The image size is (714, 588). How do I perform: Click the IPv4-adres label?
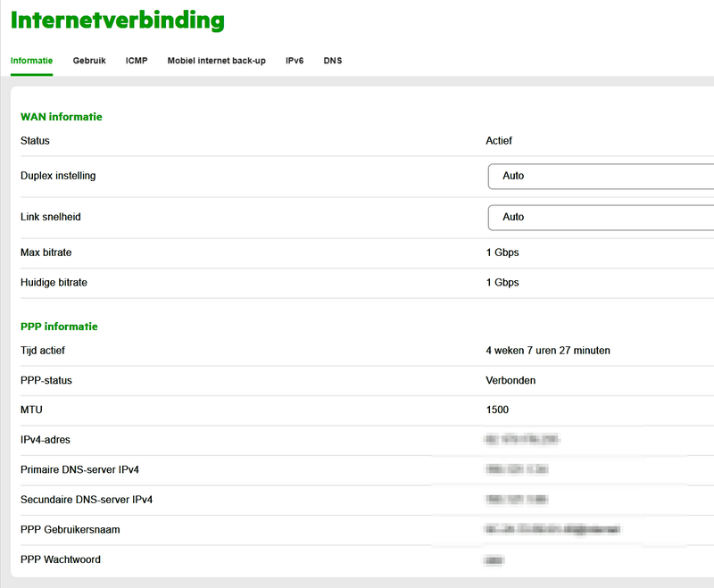point(46,440)
